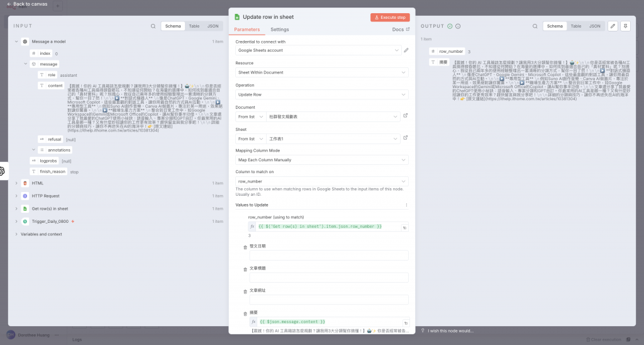Open the Settings tab
The image size is (644, 345).
(280, 30)
